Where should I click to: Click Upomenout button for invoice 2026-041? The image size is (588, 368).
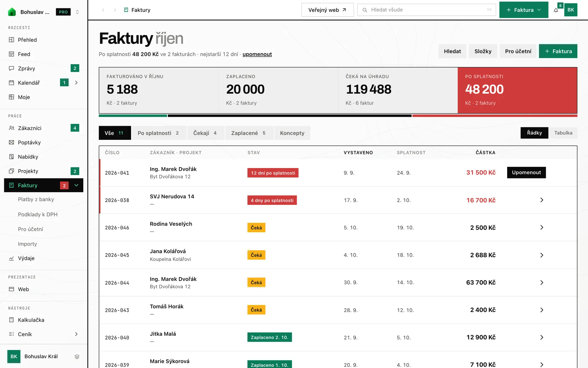point(526,172)
